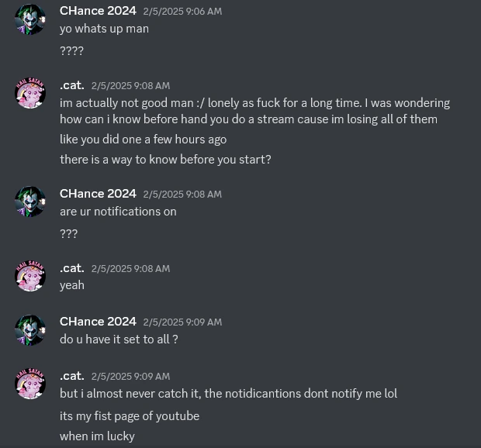Open .cat. avatar beside 'im actually not good' message
Screen dimensions: 481x448
tap(30, 93)
